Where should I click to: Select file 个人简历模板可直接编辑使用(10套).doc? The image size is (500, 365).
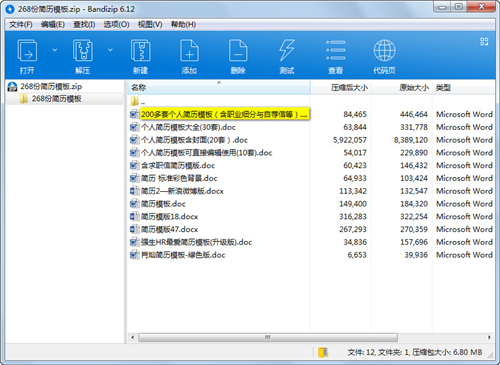206,153
